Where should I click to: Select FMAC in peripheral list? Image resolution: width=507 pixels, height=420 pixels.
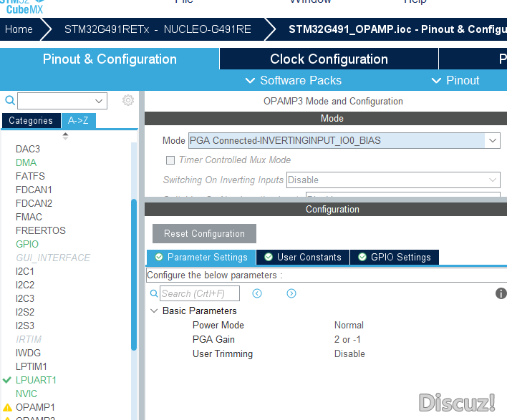(29, 217)
